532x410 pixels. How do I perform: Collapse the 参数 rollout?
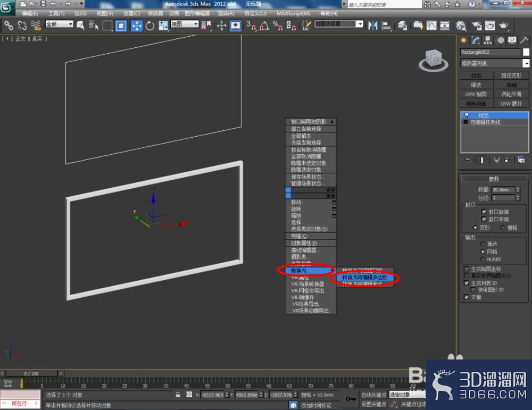tap(494, 179)
